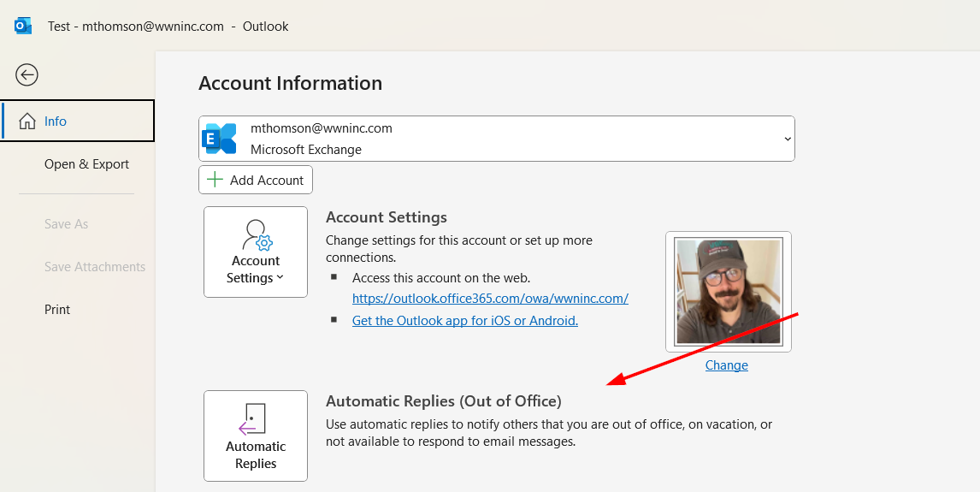Click the Account Information heading
Viewport: 980px width, 492px height.
pyautogui.click(x=290, y=83)
